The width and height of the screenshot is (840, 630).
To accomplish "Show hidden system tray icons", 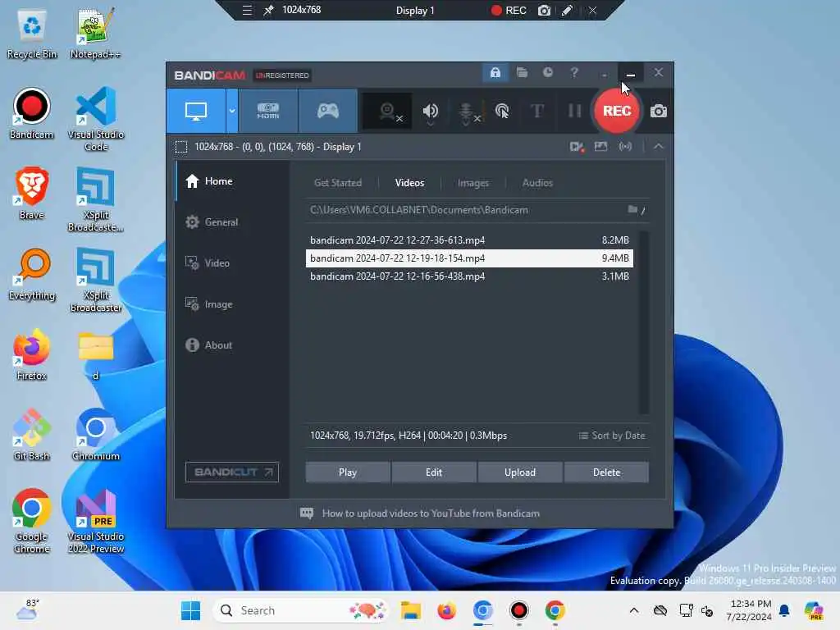I will click(634, 610).
